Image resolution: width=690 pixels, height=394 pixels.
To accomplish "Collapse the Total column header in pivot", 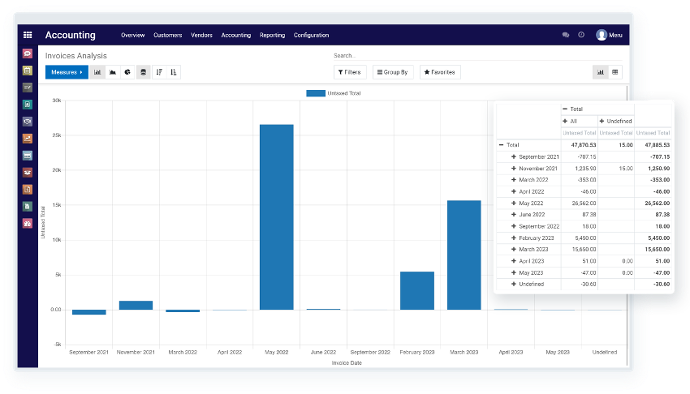I will click(x=565, y=109).
